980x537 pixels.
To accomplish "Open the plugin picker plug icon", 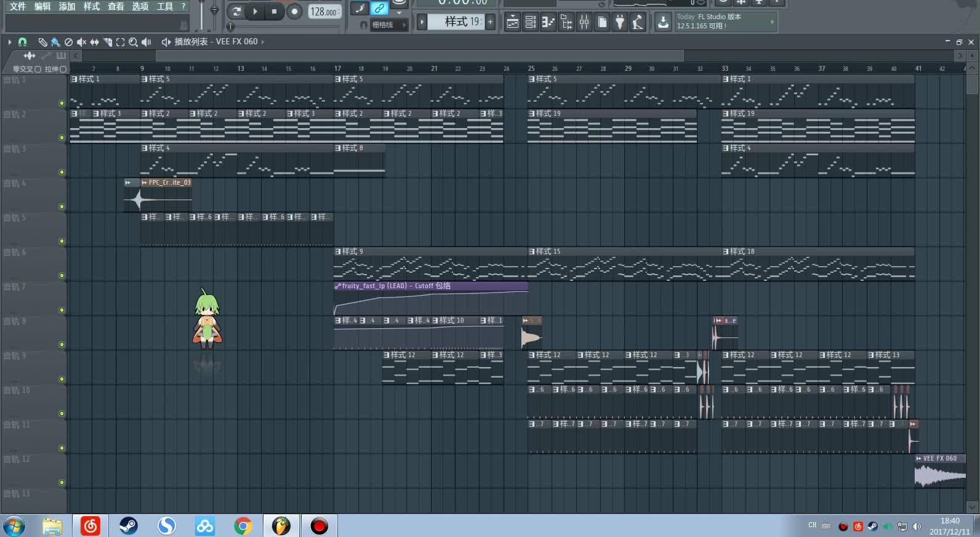I will 620,23.
